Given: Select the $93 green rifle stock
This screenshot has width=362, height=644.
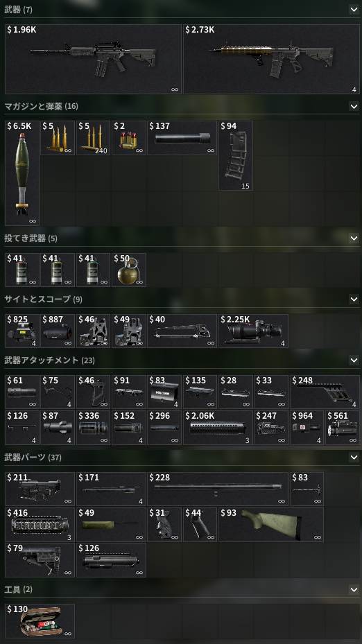Looking at the screenshot, I should point(270,525).
